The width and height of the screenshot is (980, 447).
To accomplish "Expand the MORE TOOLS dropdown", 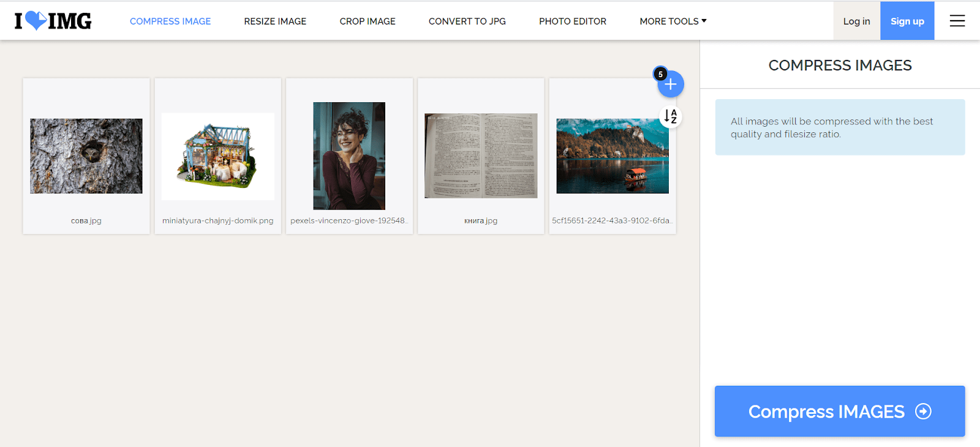I will (x=673, y=21).
